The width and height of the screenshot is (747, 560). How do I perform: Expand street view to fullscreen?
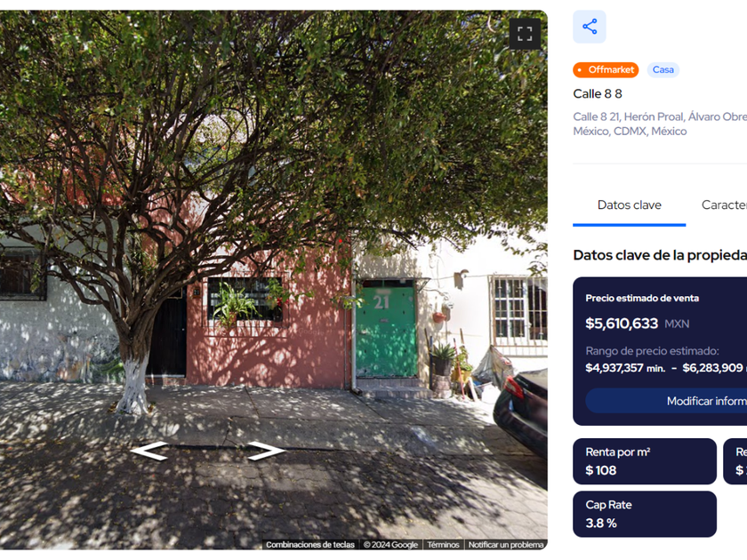click(x=525, y=34)
